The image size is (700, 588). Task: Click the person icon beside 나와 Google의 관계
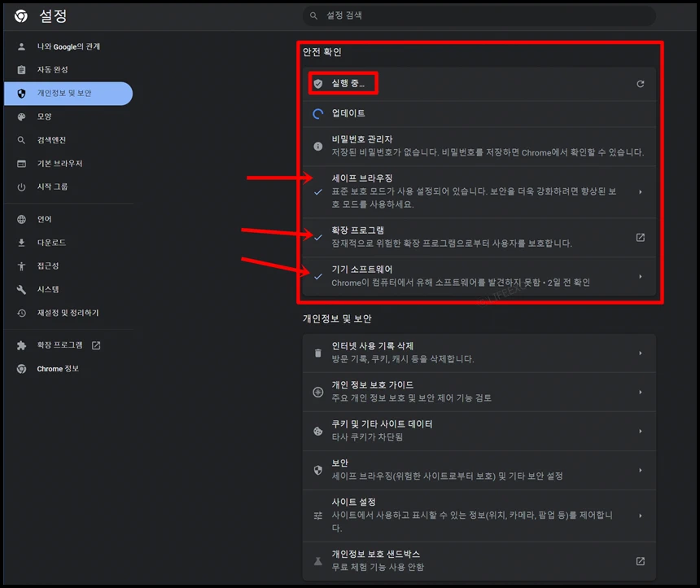click(21, 46)
